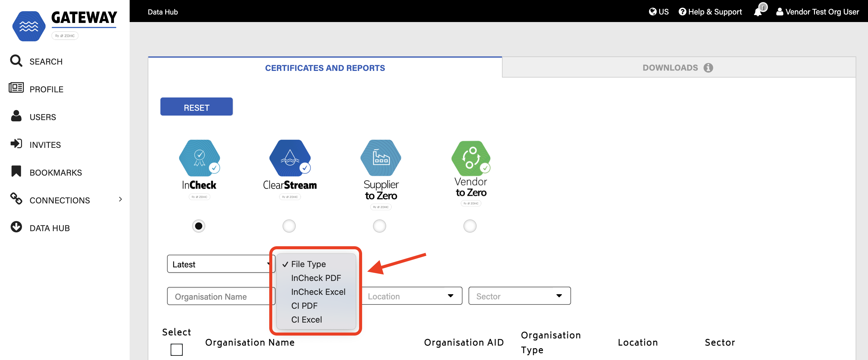Go to Profile in sidebar
Image resolution: width=868 pixels, height=360 pixels.
(46, 89)
